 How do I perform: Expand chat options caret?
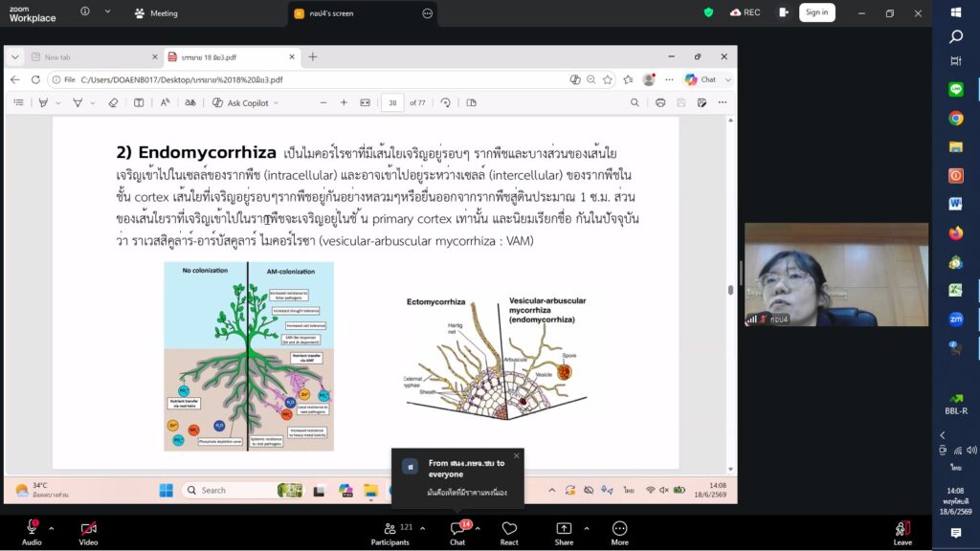(478, 528)
